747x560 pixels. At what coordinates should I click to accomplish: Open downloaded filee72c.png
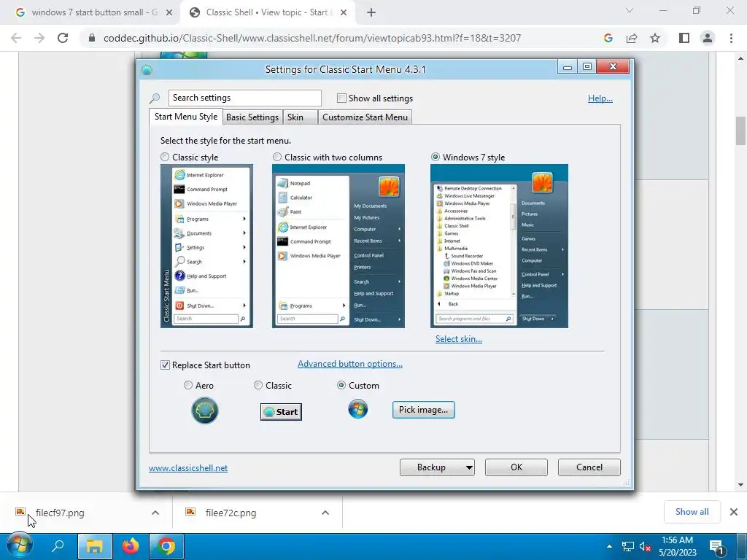tap(231, 513)
